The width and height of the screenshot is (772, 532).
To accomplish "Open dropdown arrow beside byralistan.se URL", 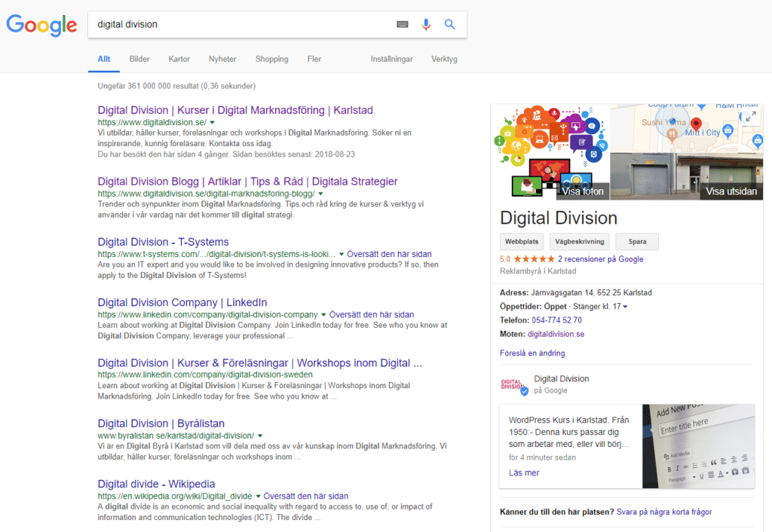I will [x=260, y=436].
